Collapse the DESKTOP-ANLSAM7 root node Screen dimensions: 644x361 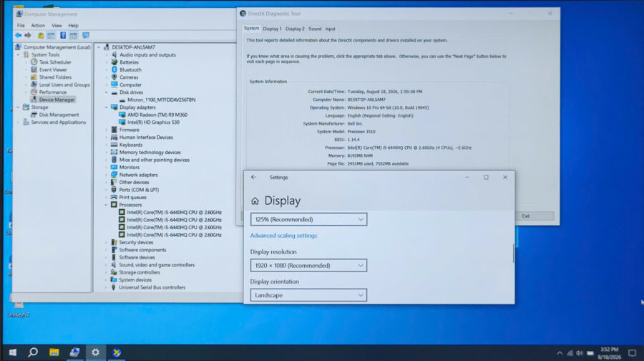click(99, 47)
